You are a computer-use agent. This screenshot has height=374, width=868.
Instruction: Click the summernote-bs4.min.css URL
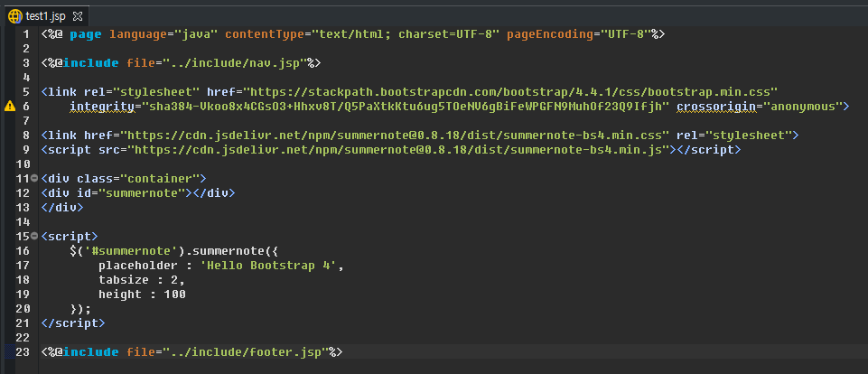pos(396,136)
